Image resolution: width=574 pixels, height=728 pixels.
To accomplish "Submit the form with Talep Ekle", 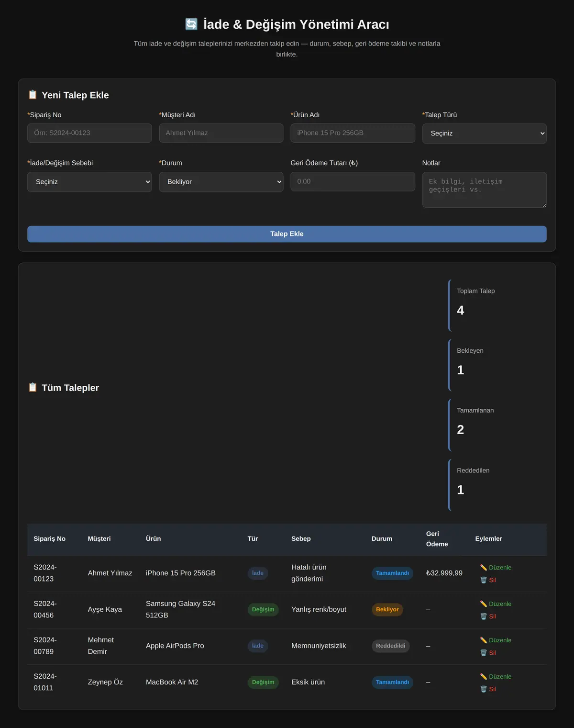I will pyautogui.click(x=287, y=234).
